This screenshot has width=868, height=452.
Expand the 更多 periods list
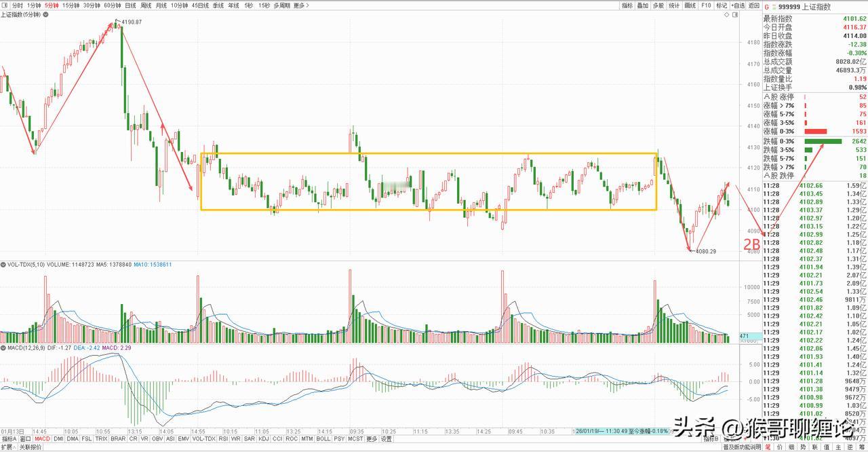(301, 5)
